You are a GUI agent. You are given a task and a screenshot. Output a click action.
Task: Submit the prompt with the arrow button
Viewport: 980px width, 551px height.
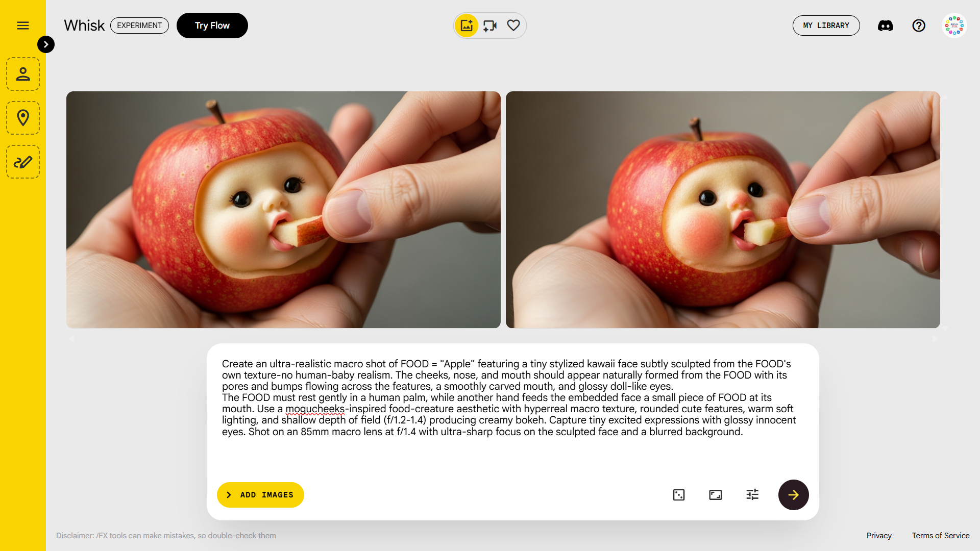794,495
